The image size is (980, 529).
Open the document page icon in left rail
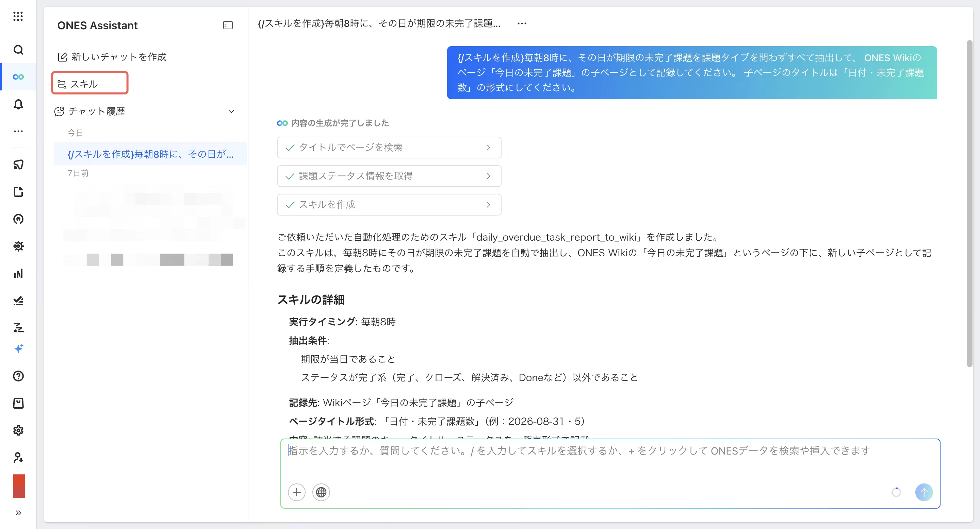[x=18, y=191]
